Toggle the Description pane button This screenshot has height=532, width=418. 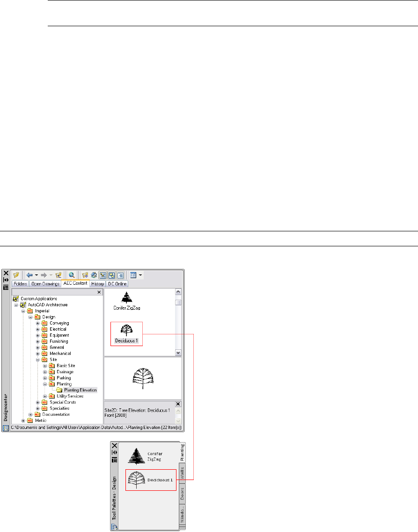point(120,275)
